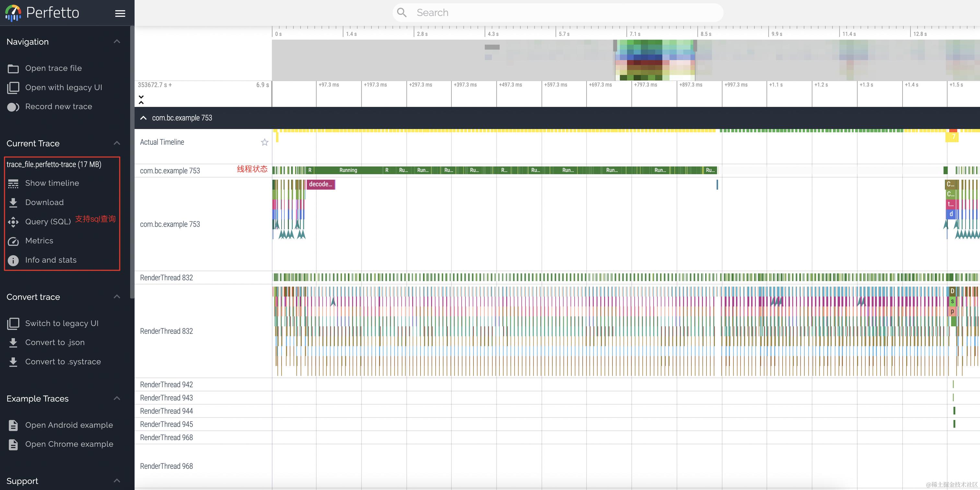The height and width of the screenshot is (490, 980).
Task: Open with legacy UI
Action: [64, 87]
